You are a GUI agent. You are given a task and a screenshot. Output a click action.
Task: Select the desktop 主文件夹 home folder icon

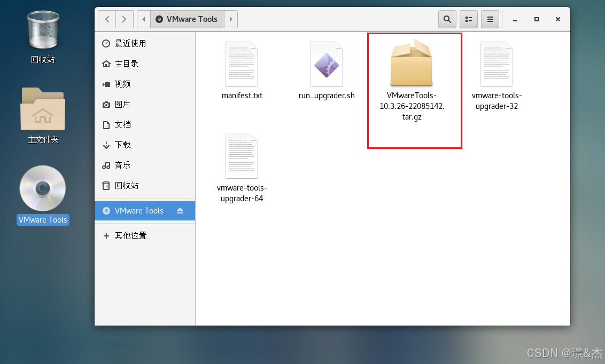43,109
